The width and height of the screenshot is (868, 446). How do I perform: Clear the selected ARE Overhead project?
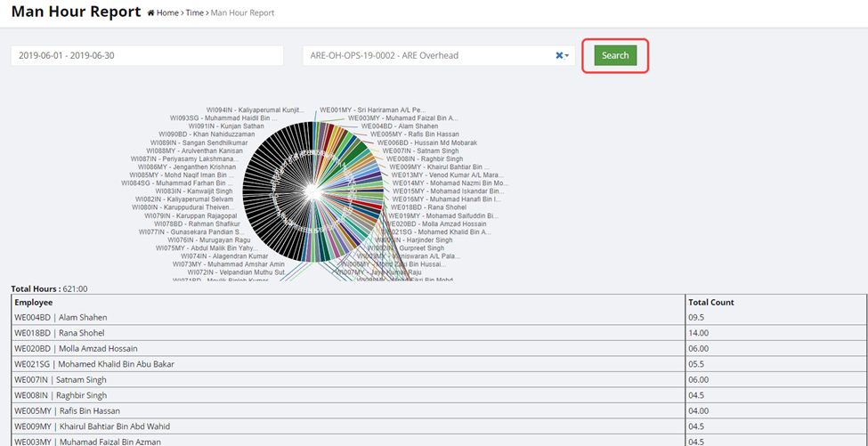(x=559, y=55)
